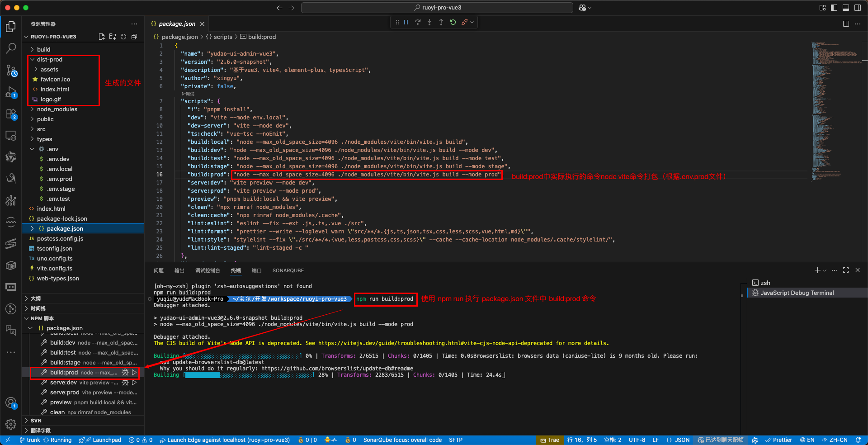Image resolution: width=868 pixels, height=445 pixels.
Task: Debug the build:prod npm script
Action: tap(125, 373)
